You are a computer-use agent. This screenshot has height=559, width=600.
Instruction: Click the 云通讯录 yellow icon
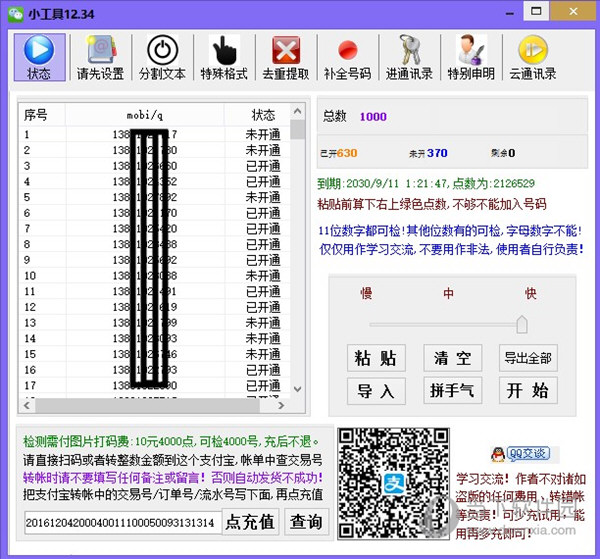point(533,50)
